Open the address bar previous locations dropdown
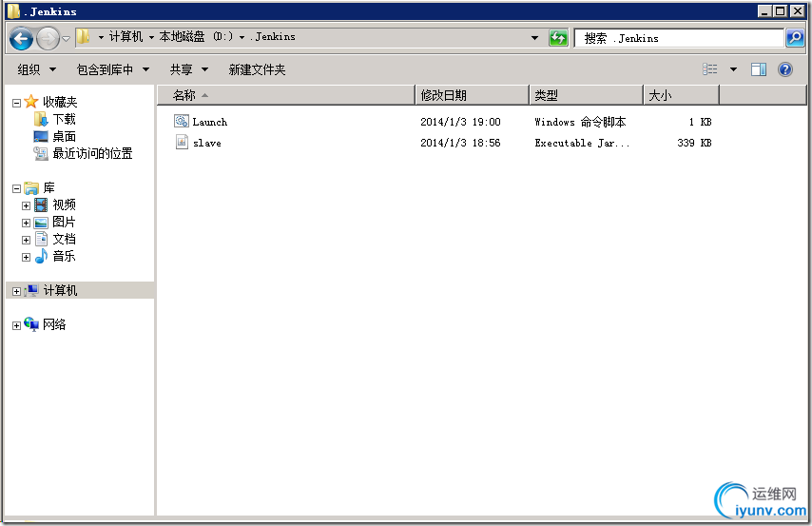This screenshot has width=812, height=526. [534, 38]
